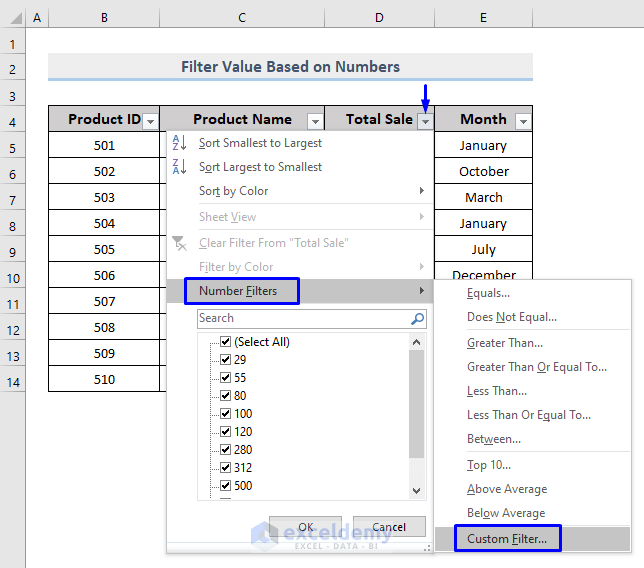644x568 pixels.
Task: Click the filter list scroll down arrow
Action: [416, 490]
